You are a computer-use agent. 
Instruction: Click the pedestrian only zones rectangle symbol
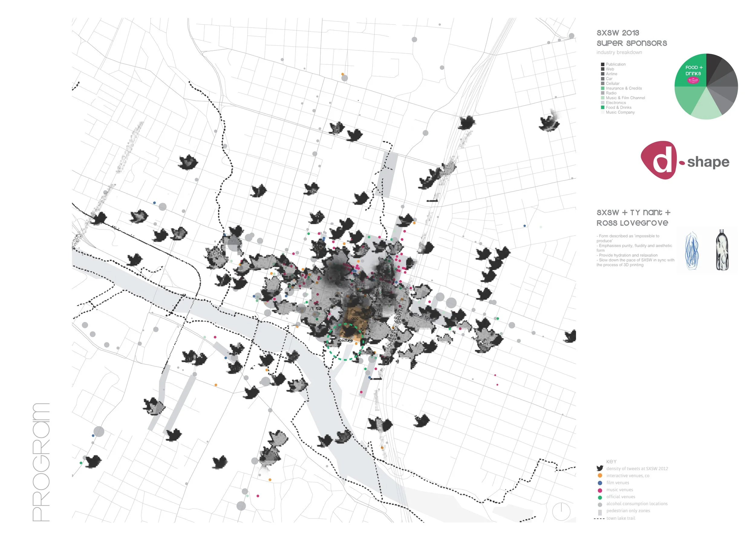pyautogui.click(x=600, y=512)
